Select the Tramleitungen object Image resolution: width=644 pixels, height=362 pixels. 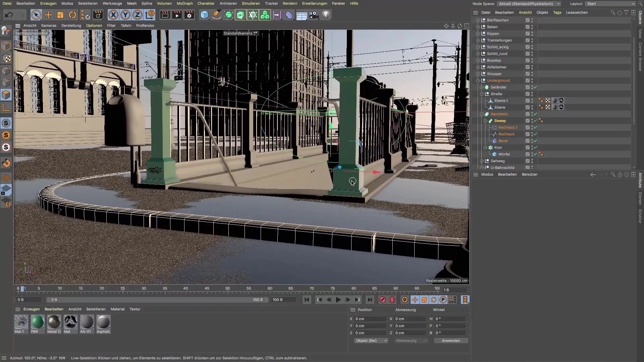click(499, 40)
